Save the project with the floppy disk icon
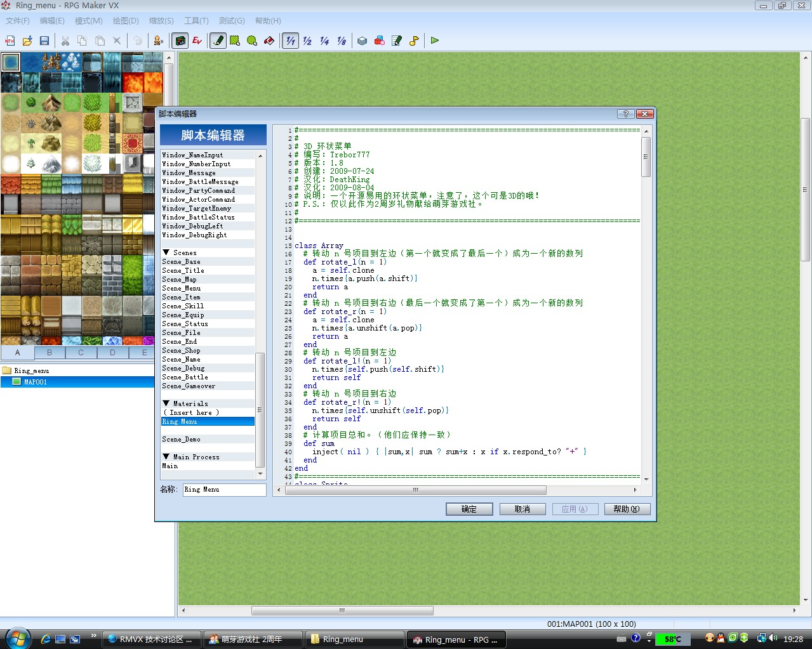Image resolution: width=812 pixels, height=649 pixels. pyautogui.click(x=44, y=41)
